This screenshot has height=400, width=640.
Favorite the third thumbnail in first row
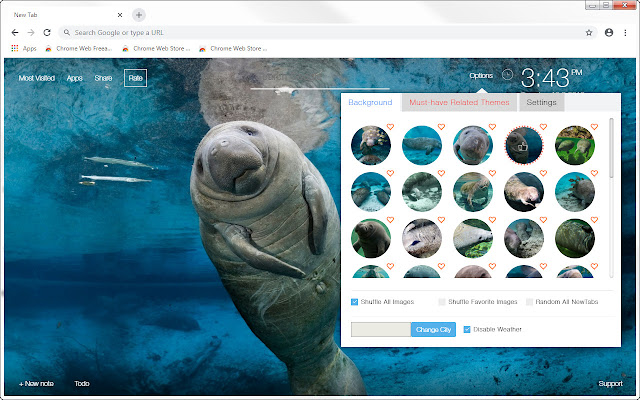pos(492,127)
